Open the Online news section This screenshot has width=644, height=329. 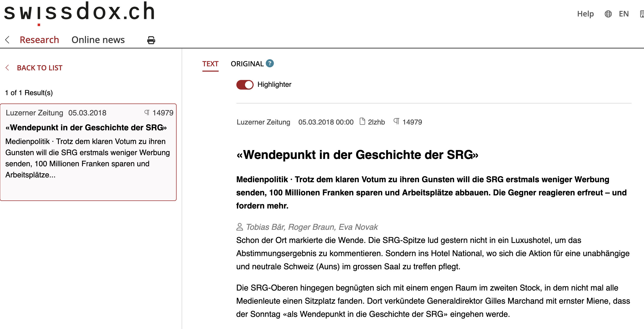tap(98, 40)
